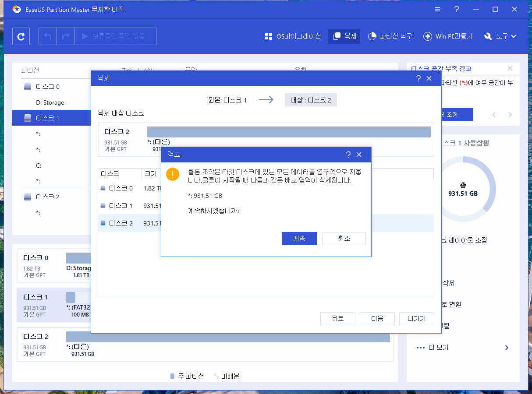Select C: partition in the tree
The image size is (532, 394).
click(39, 165)
